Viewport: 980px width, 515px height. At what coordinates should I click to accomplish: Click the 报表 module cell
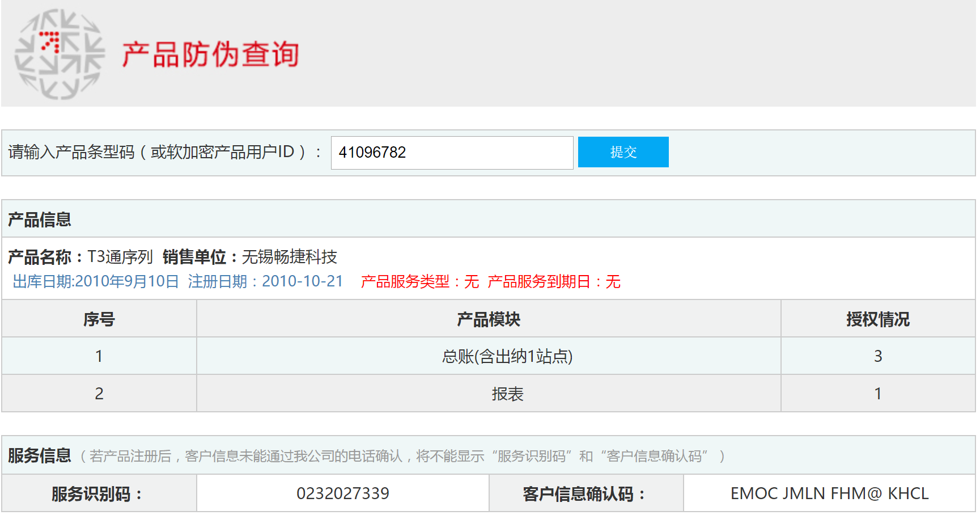(x=489, y=394)
